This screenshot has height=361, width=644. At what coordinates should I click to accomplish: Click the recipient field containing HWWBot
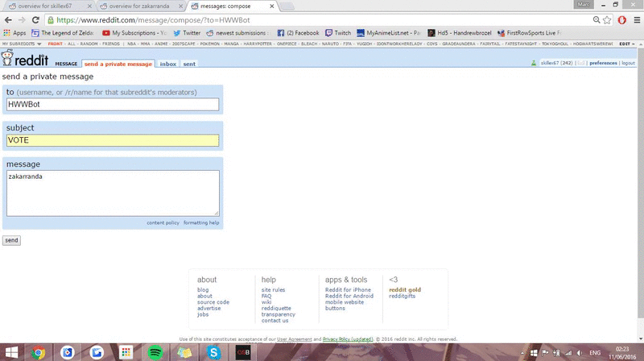tap(113, 105)
